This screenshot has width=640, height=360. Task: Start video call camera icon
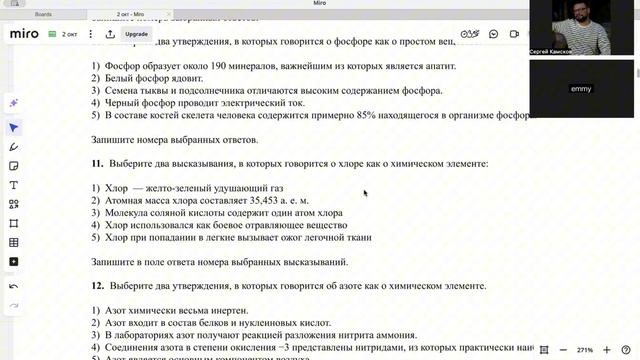click(x=514, y=34)
